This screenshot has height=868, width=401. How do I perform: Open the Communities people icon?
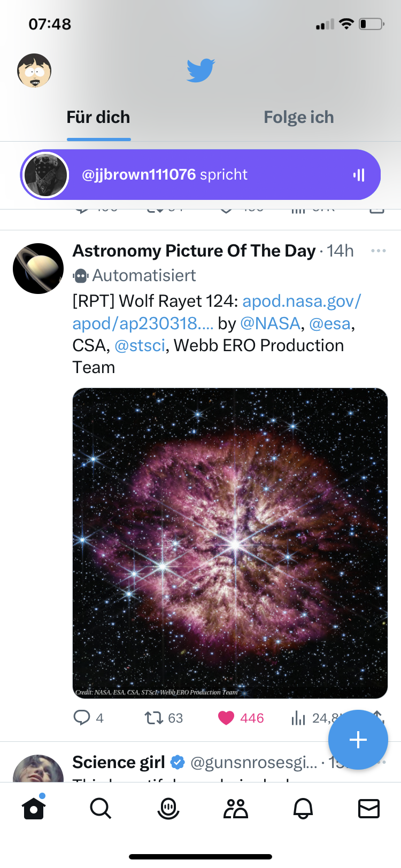(236, 808)
